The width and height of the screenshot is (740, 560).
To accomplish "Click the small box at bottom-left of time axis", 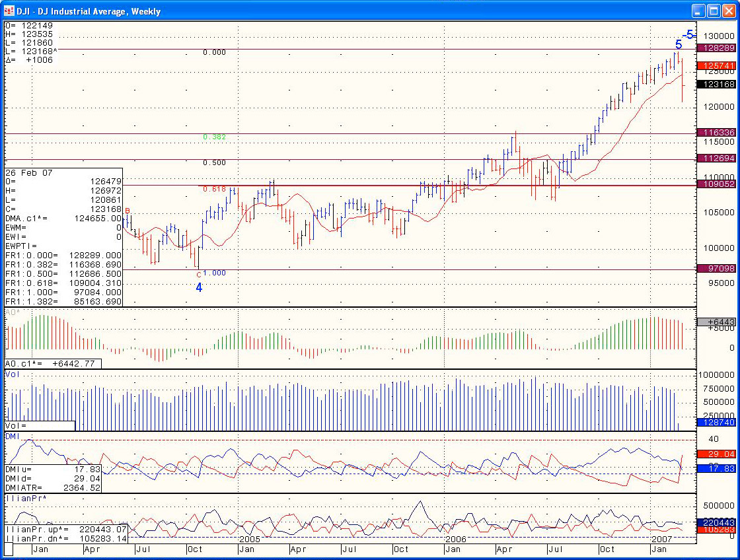I will click(9, 549).
